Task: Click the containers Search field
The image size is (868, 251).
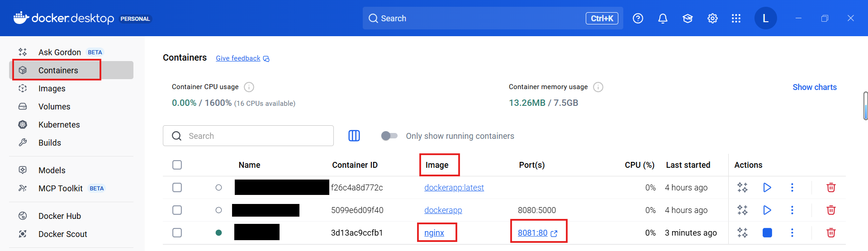Action: (248, 136)
